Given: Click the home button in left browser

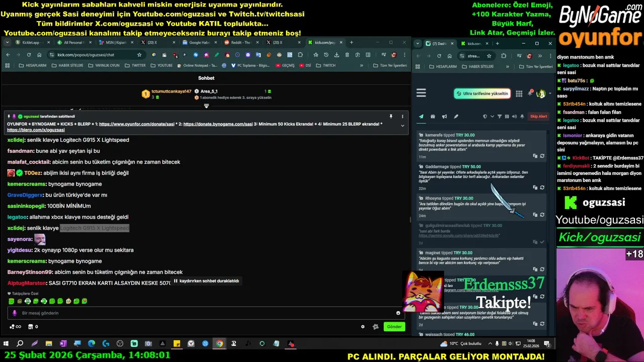Looking at the screenshot, I should tap(39, 55).
